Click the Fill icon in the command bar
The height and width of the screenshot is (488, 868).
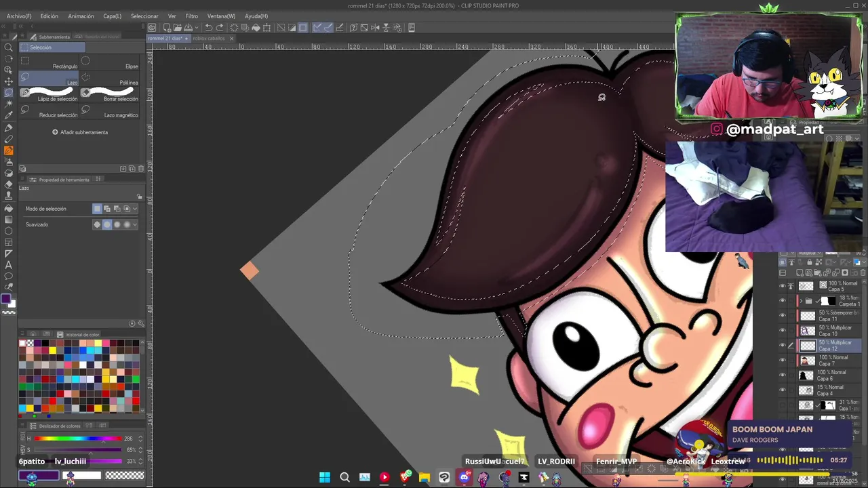click(256, 28)
